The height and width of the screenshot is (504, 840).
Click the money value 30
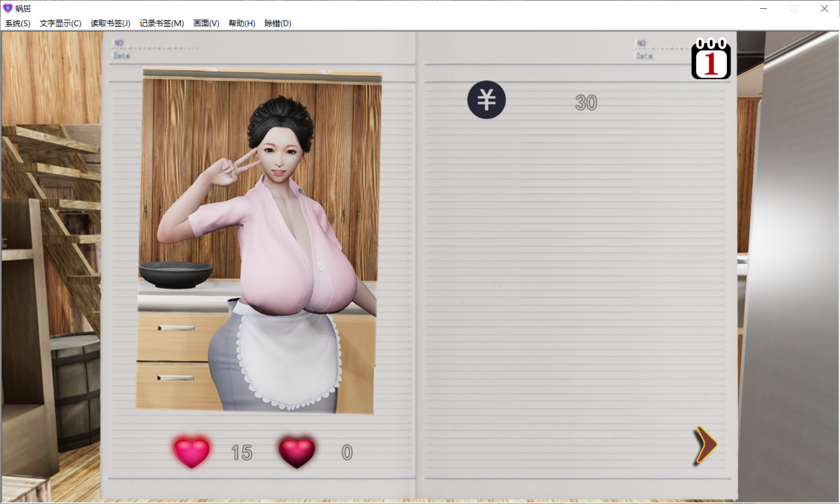(x=586, y=103)
